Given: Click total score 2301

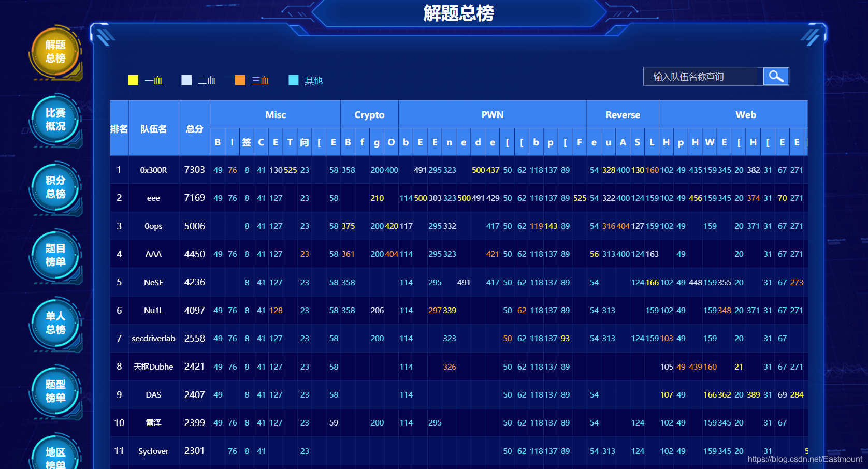Looking at the screenshot, I should pyautogui.click(x=195, y=451).
